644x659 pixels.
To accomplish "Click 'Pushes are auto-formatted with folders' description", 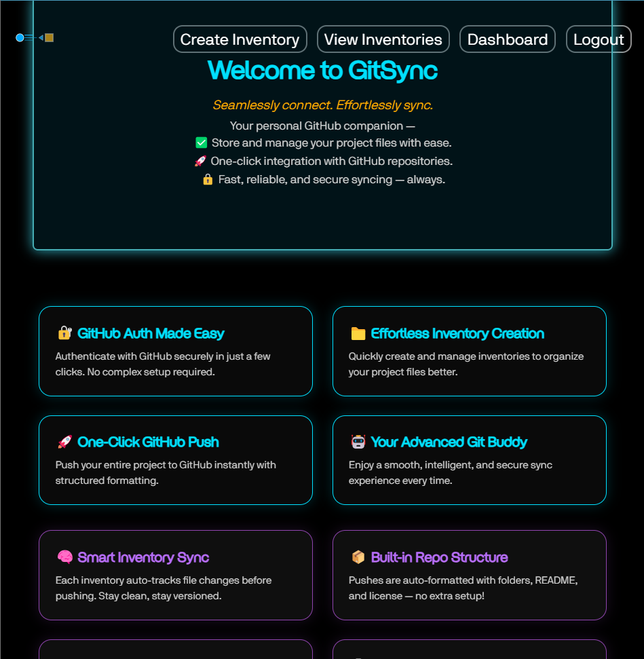I will (x=463, y=588).
